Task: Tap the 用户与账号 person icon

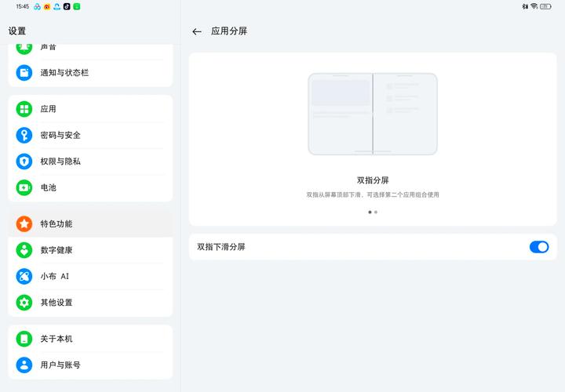Action: pyautogui.click(x=24, y=365)
